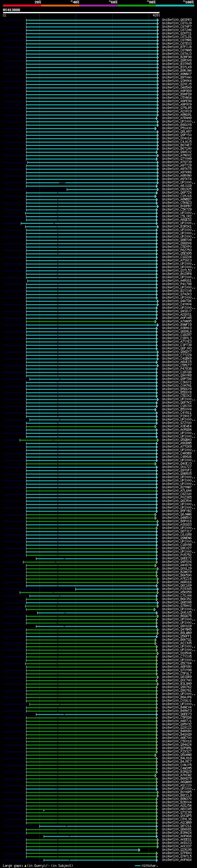Select hit label UniRef100_P29327
Viewport: 197px width, 868px height.
click(x=177, y=752)
